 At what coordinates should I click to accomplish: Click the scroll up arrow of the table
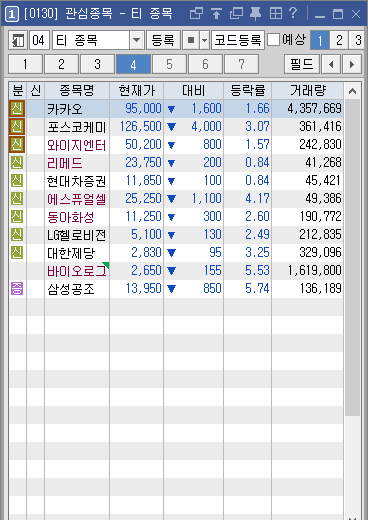pyautogui.click(x=352, y=91)
